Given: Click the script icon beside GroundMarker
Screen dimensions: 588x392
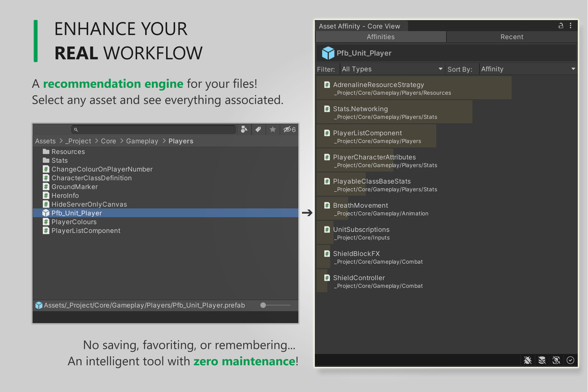Looking at the screenshot, I should (46, 187).
